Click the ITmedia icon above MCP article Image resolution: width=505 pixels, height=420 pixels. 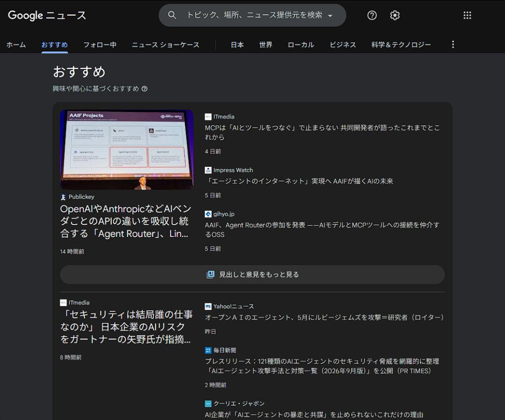point(208,116)
